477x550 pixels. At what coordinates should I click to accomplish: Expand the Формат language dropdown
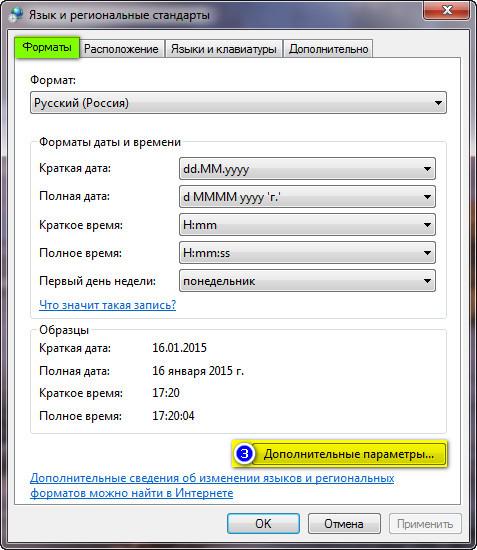pos(238,103)
